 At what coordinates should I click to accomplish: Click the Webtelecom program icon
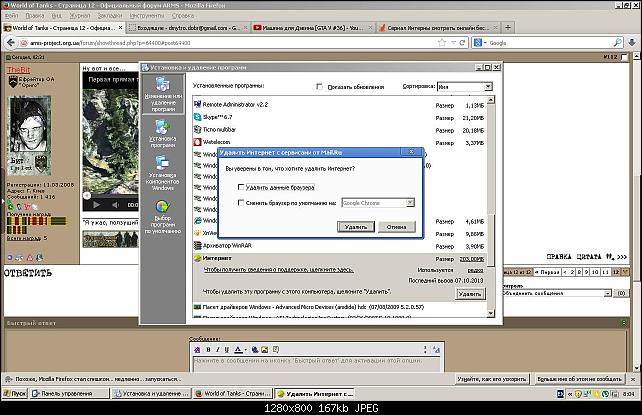coord(197,142)
